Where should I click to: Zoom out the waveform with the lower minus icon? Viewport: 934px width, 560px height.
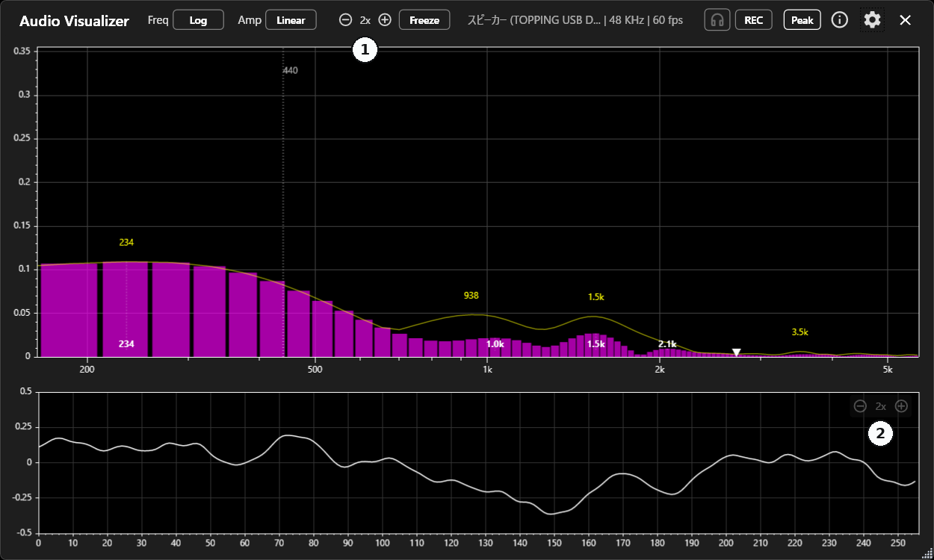click(x=860, y=406)
